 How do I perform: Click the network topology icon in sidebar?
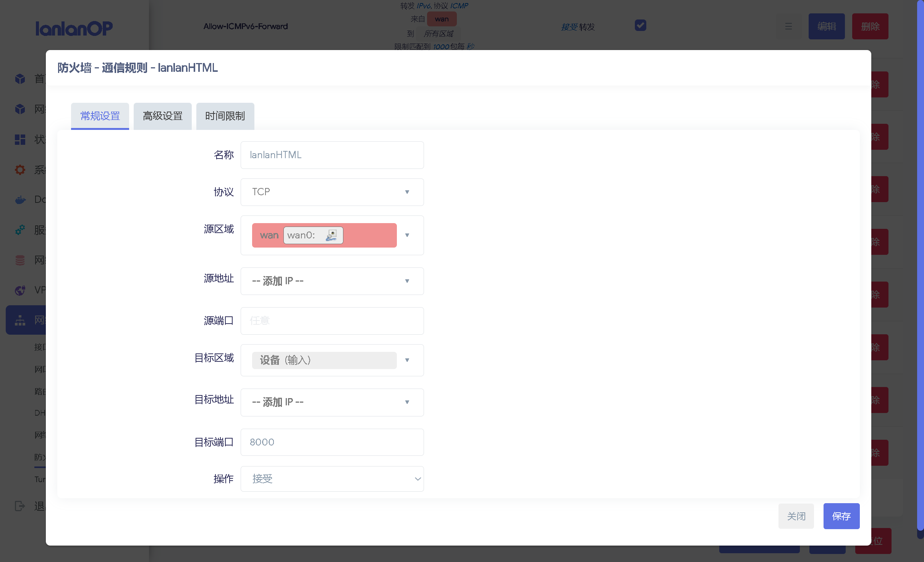click(x=20, y=320)
